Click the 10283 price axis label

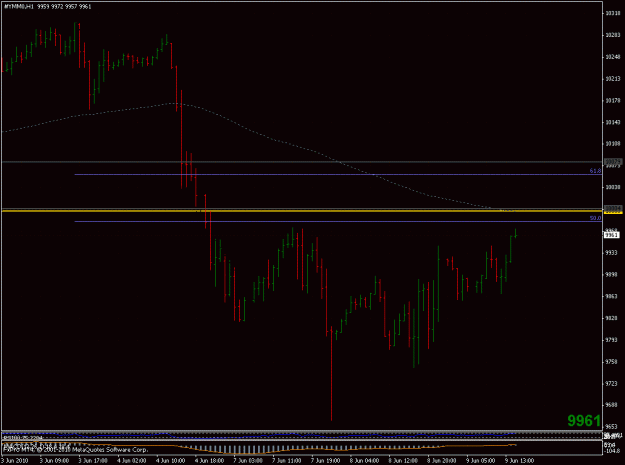pos(612,35)
